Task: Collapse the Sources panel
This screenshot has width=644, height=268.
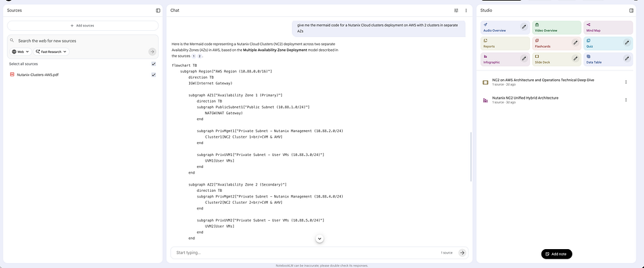Action: pos(158,10)
